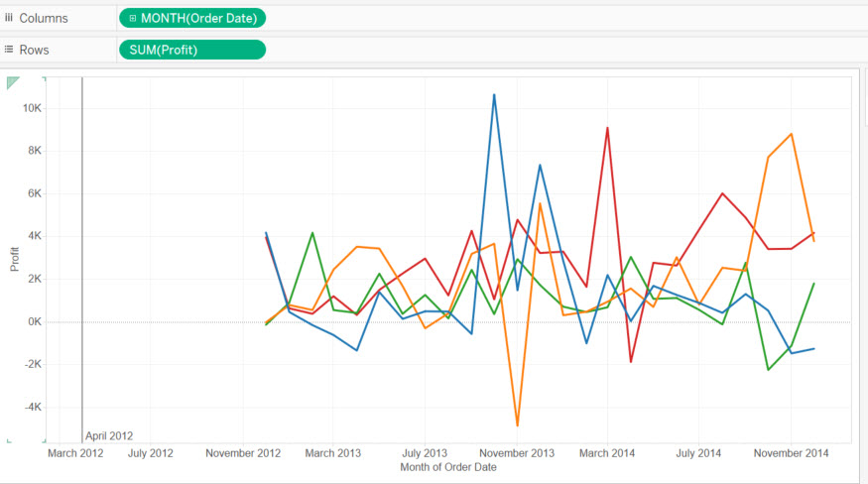Click the July 2012 axis label

click(x=151, y=453)
